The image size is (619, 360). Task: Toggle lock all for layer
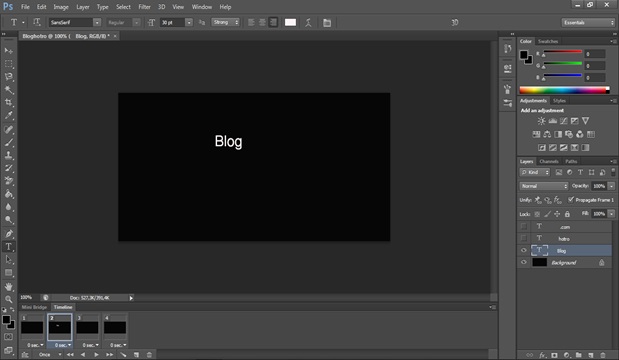pyautogui.click(x=567, y=214)
